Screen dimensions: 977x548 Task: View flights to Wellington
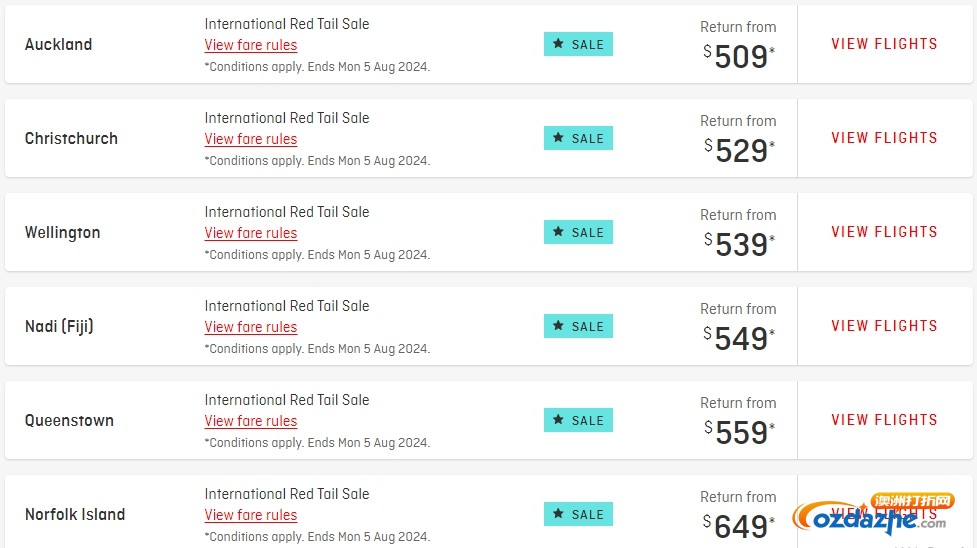884,232
